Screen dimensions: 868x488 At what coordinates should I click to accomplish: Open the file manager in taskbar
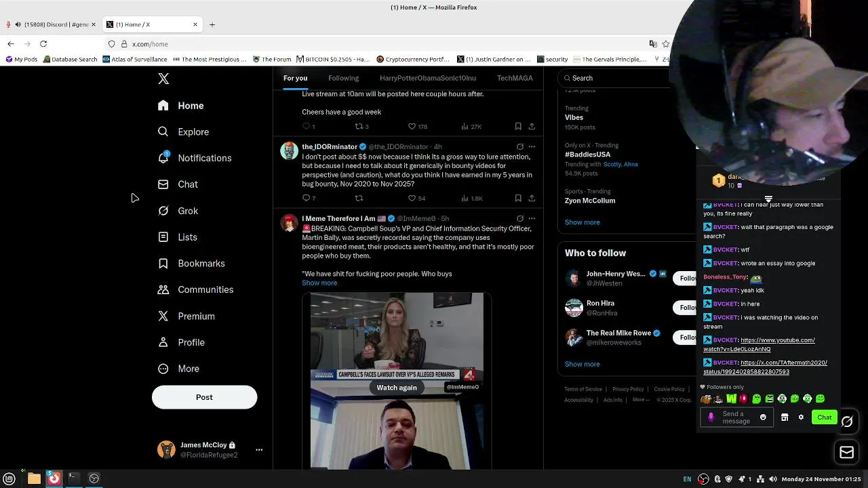[x=34, y=479]
